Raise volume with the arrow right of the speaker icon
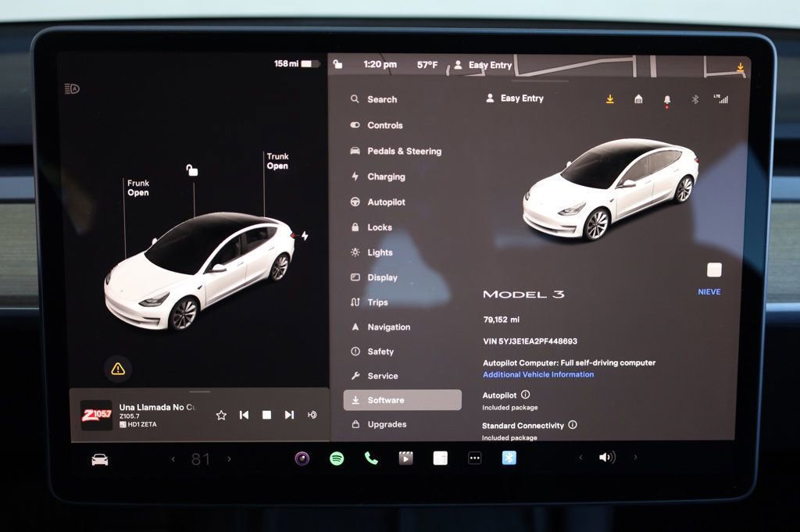Screen dimensions: 800x532 point(635,458)
